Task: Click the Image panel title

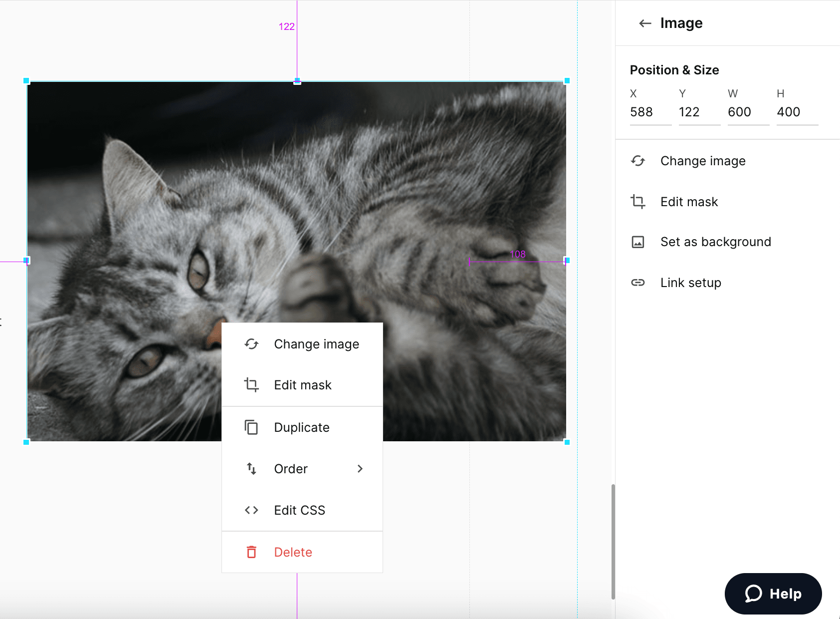Action: (681, 23)
